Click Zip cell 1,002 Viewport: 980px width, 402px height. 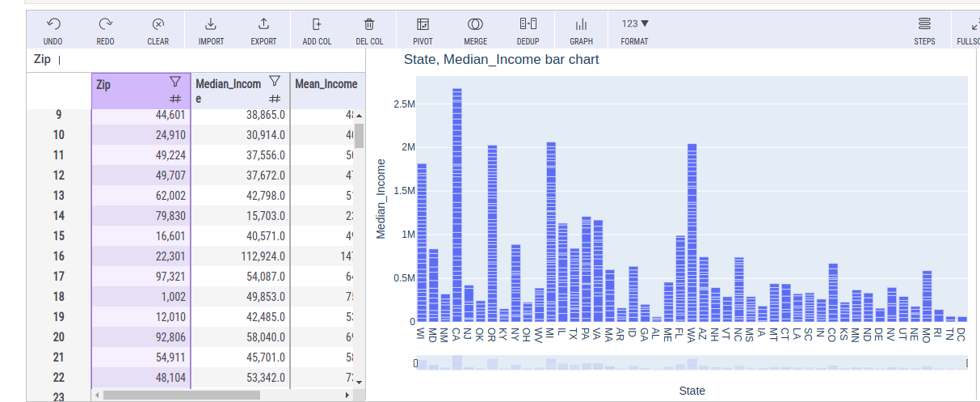click(x=141, y=297)
